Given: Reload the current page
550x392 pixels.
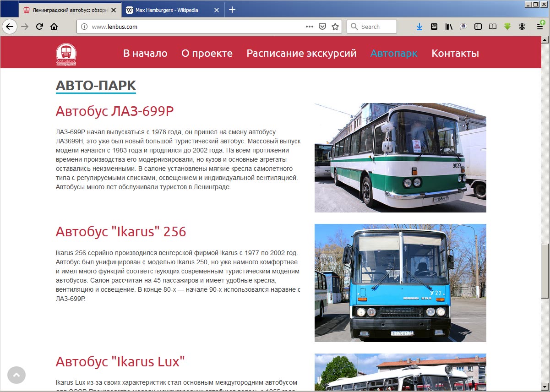Looking at the screenshot, I should [x=39, y=27].
